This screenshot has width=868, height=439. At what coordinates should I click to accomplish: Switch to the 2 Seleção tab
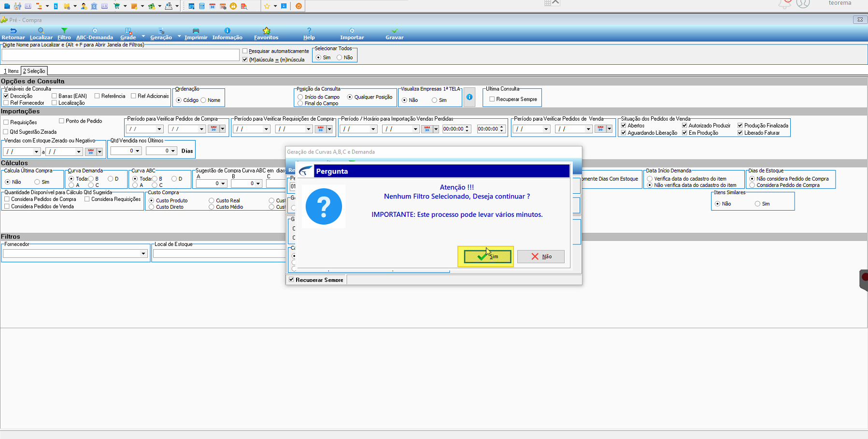click(x=34, y=71)
